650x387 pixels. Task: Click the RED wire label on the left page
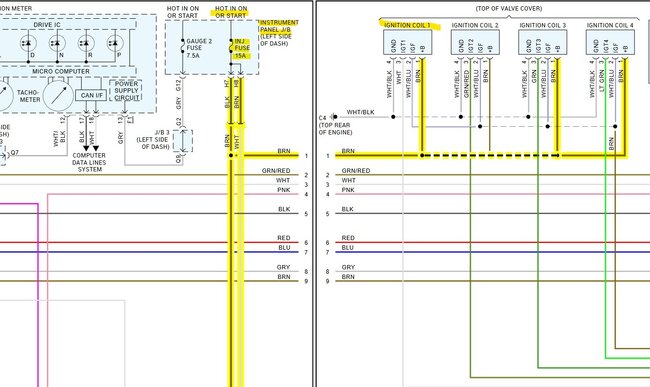click(x=284, y=238)
